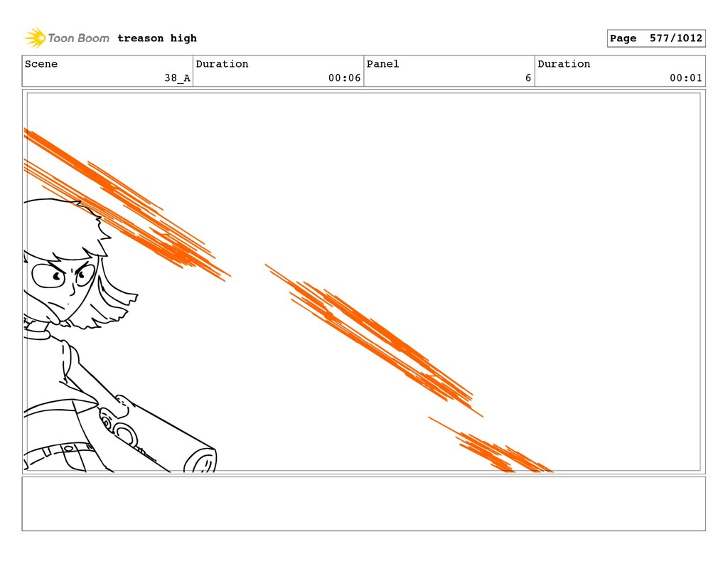This screenshot has width=728, height=564.
Task: Click the empty notes box below the panel
Action: coord(363,504)
